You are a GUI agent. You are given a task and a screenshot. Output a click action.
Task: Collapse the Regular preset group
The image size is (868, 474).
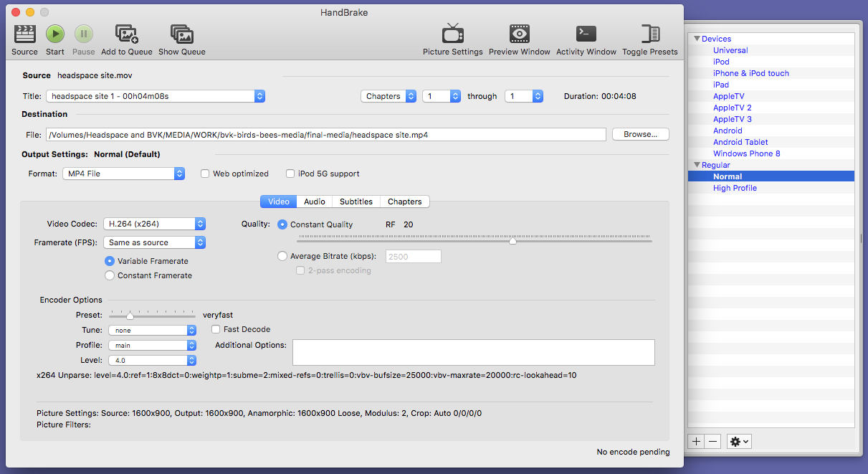click(x=696, y=165)
